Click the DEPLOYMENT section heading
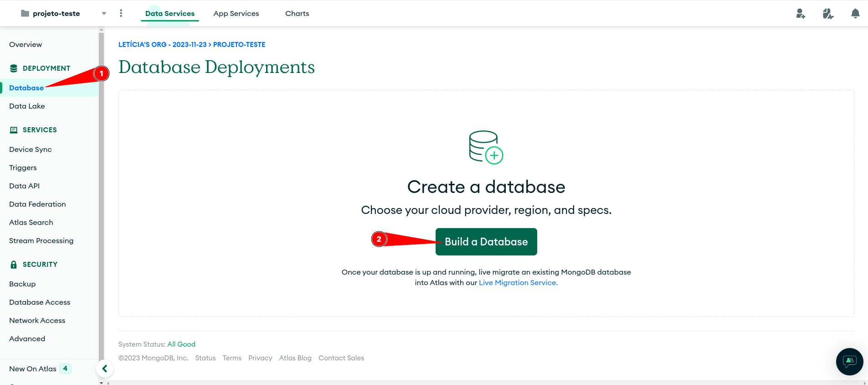This screenshot has width=868, height=385. point(46,68)
